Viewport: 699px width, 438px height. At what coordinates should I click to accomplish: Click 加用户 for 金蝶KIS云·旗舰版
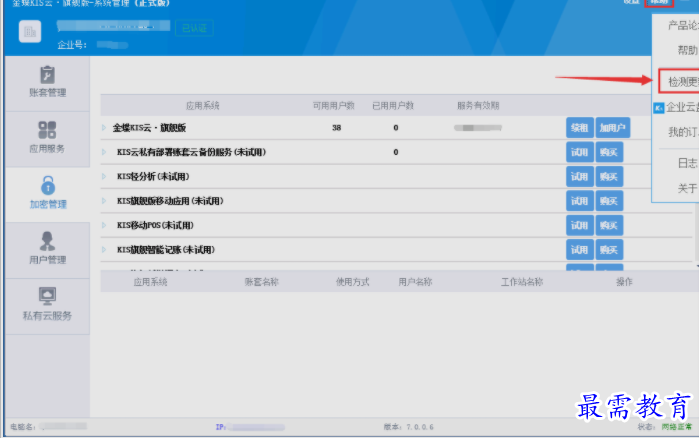coord(613,128)
